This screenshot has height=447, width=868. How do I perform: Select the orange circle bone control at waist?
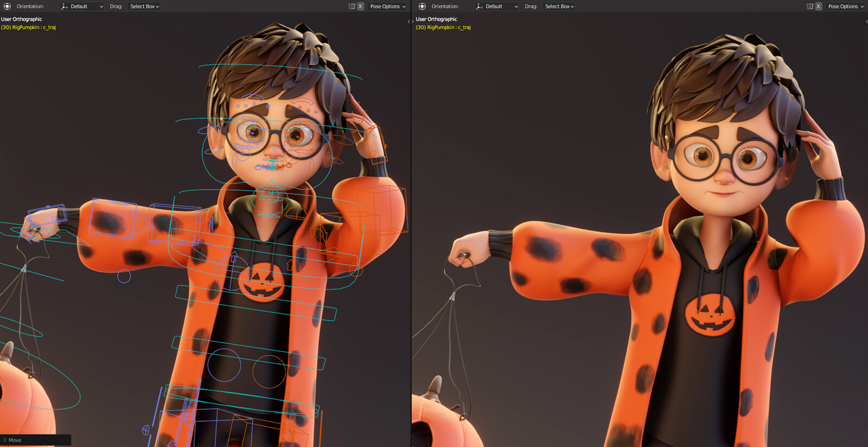(x=269, y=372)
